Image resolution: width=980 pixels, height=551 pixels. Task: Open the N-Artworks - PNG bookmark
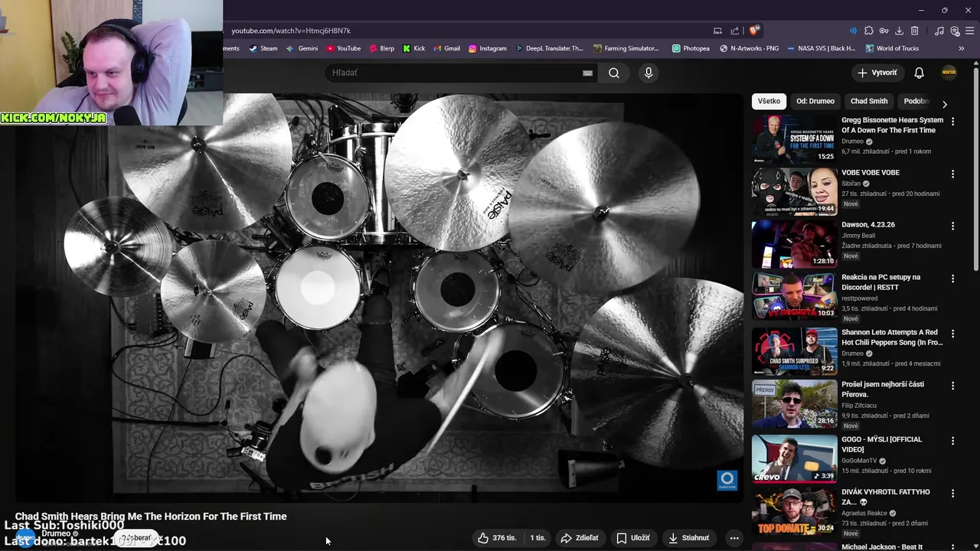(x=749, y=48)
